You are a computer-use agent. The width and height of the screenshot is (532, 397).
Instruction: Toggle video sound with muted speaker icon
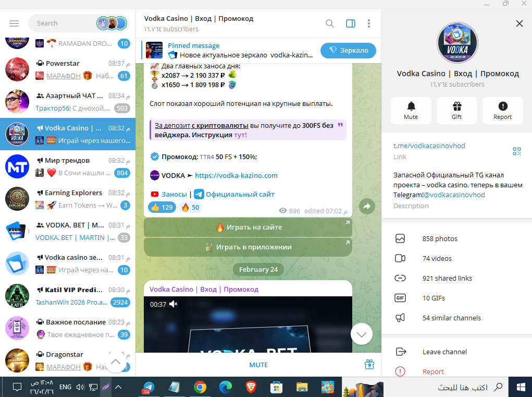point(174,304)
